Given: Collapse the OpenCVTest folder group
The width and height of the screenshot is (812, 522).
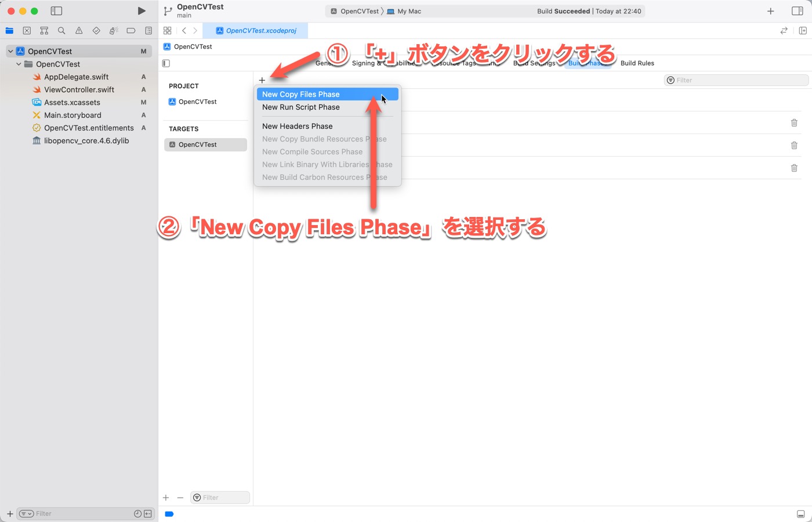Looking at the screenshot, I should point(19,64).
